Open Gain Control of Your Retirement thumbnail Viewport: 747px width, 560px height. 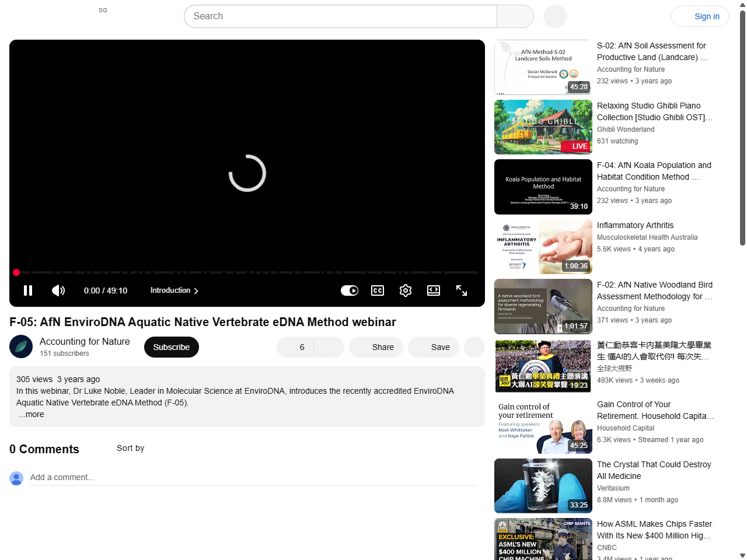pyautogui.click(x=543, y=426)
